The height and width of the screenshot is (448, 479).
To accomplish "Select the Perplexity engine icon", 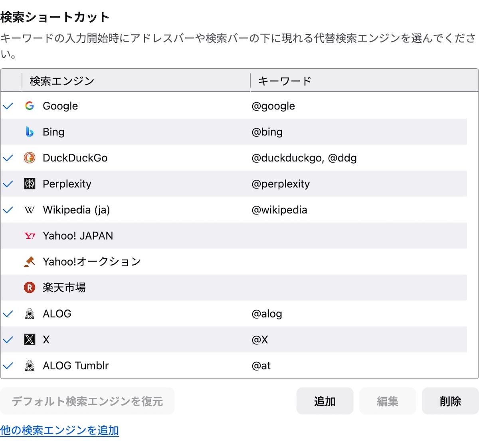I will tap(30, 184).
